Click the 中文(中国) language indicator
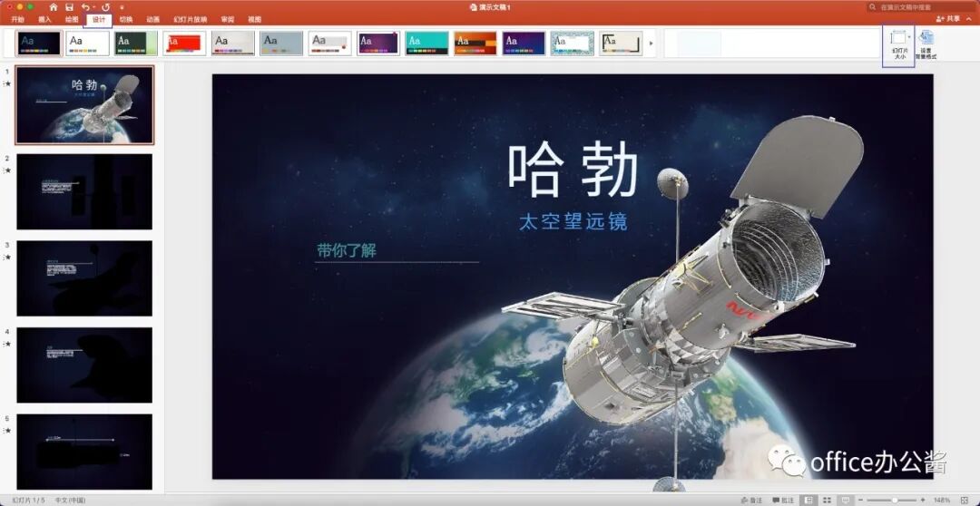980x506 pixels. 70,501
